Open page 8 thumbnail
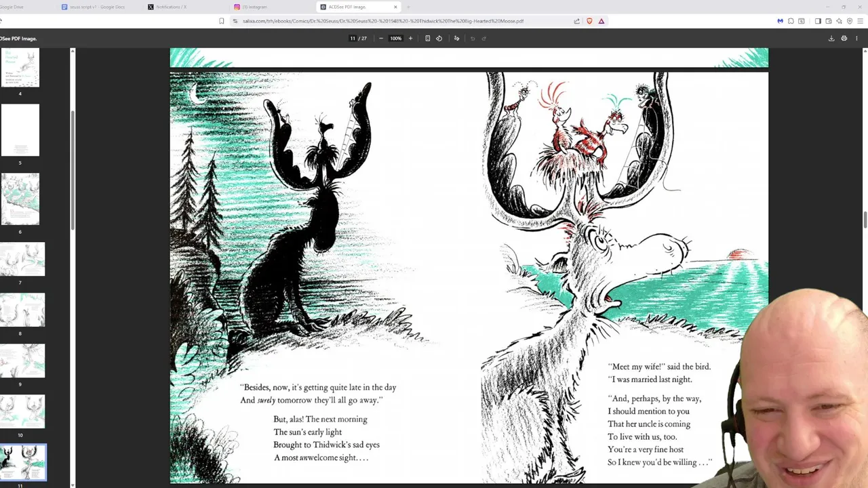 (22, 310)
